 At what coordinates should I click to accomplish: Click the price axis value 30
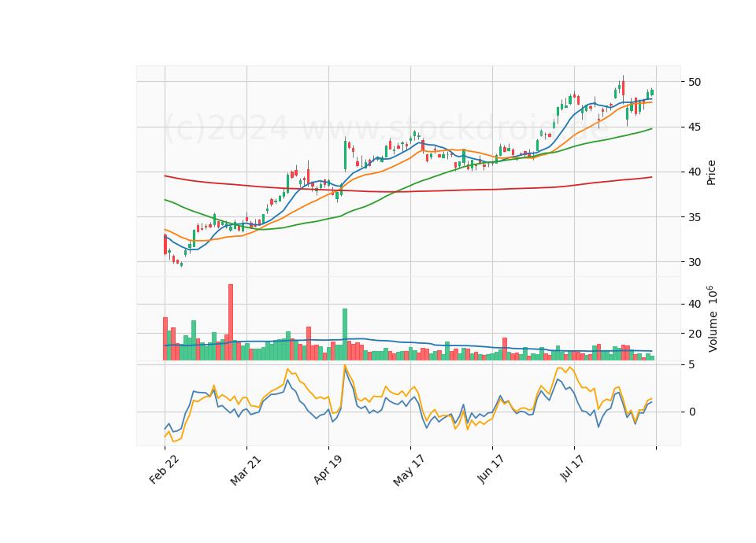point(695,262)
